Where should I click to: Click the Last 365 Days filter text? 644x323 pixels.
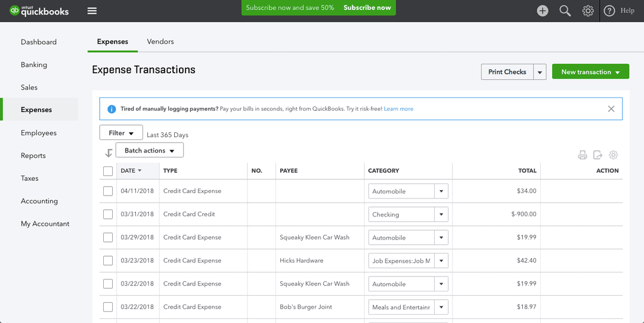pyautogui.click(x=168, y=135)
